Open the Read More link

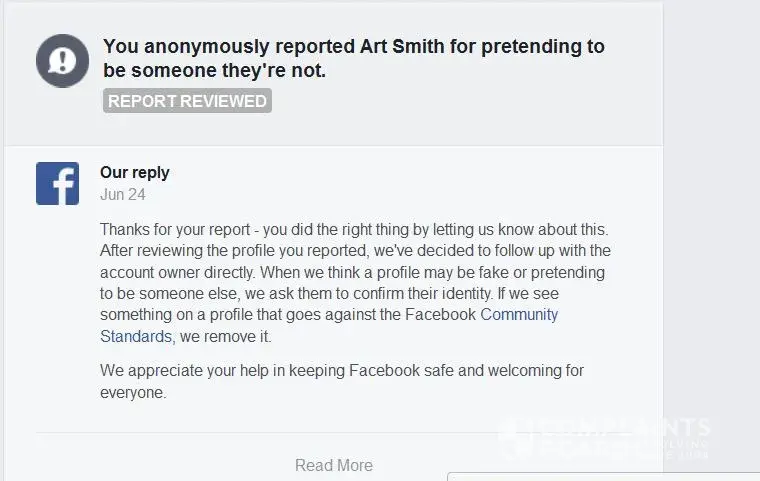[333, 465]
